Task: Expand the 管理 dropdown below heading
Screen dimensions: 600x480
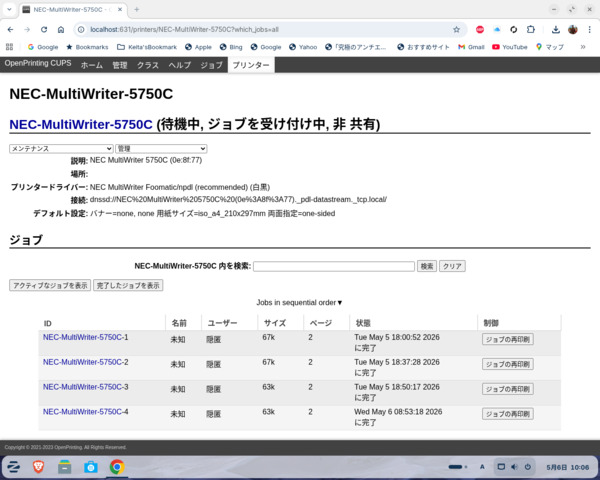Action: coord(161,149)
